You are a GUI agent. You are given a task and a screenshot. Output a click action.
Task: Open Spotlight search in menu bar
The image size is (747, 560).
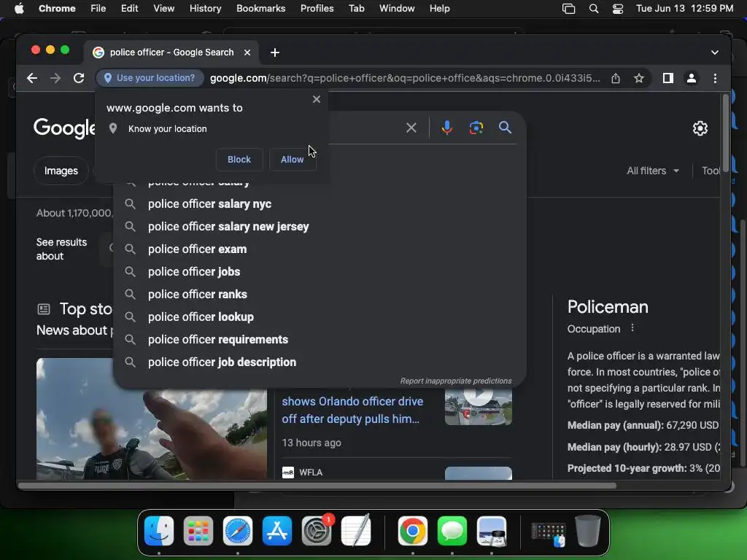[594, 9]
